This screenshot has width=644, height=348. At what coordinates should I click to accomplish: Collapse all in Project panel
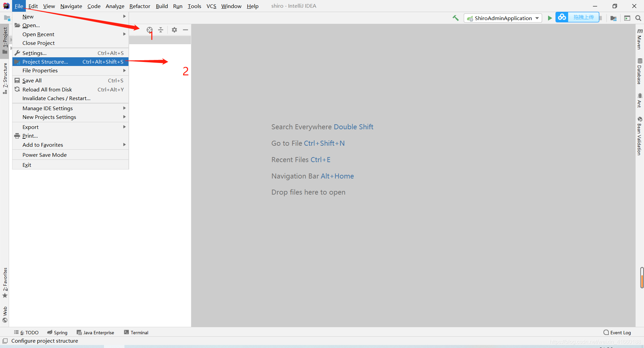[161, 30]
